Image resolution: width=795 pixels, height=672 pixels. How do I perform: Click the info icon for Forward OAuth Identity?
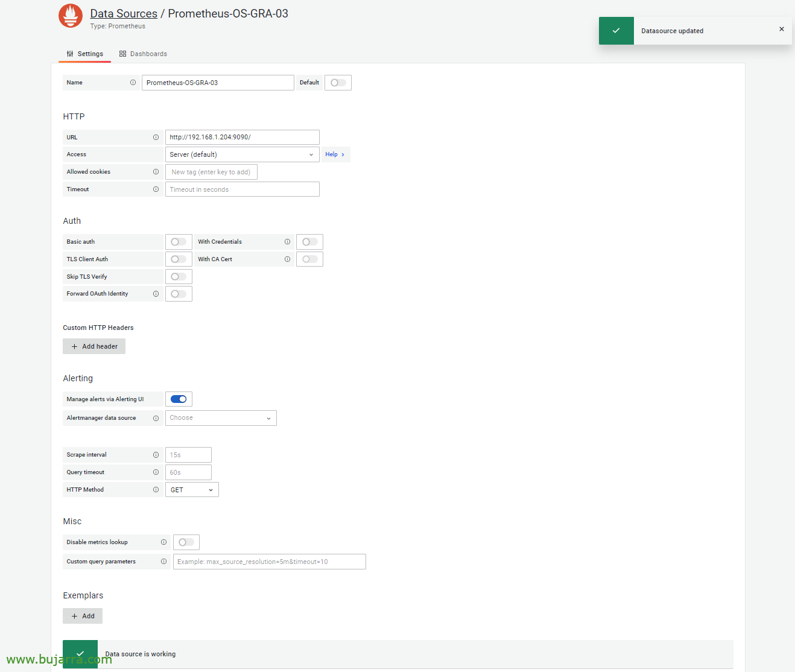coord(156,294)
